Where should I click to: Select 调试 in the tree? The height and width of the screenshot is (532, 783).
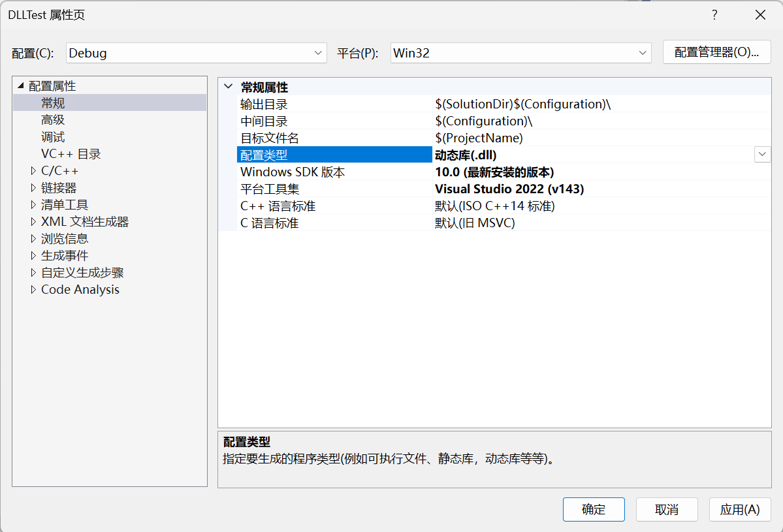pos(52,136)
